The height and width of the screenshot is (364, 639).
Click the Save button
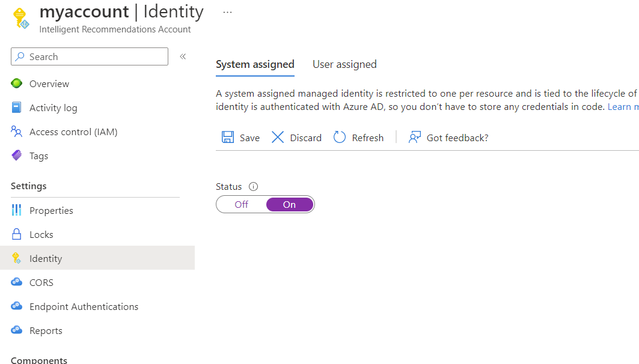240,138
